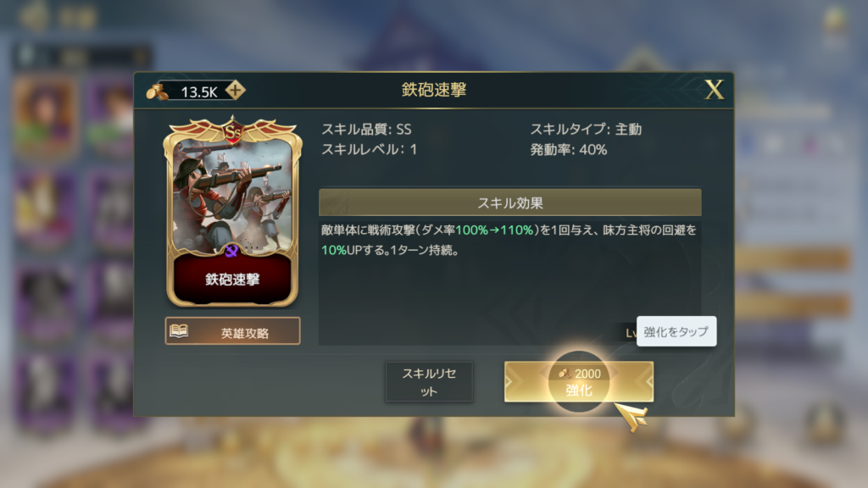Click the 強化をタップ tooltip bubble
This screenshot has height=488, width=868.
676,331
